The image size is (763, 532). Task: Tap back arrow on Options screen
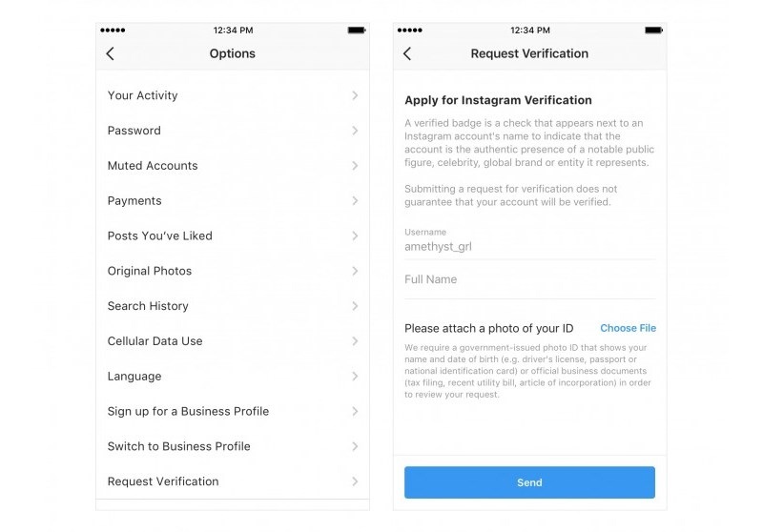(x=111, y=54)
